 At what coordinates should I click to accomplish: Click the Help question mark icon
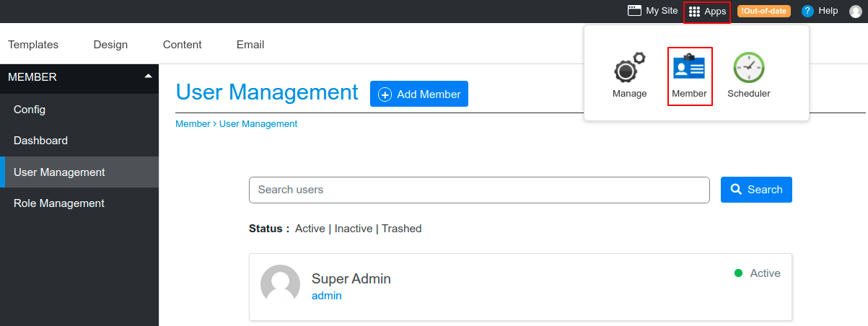click(x=807, y=11)
